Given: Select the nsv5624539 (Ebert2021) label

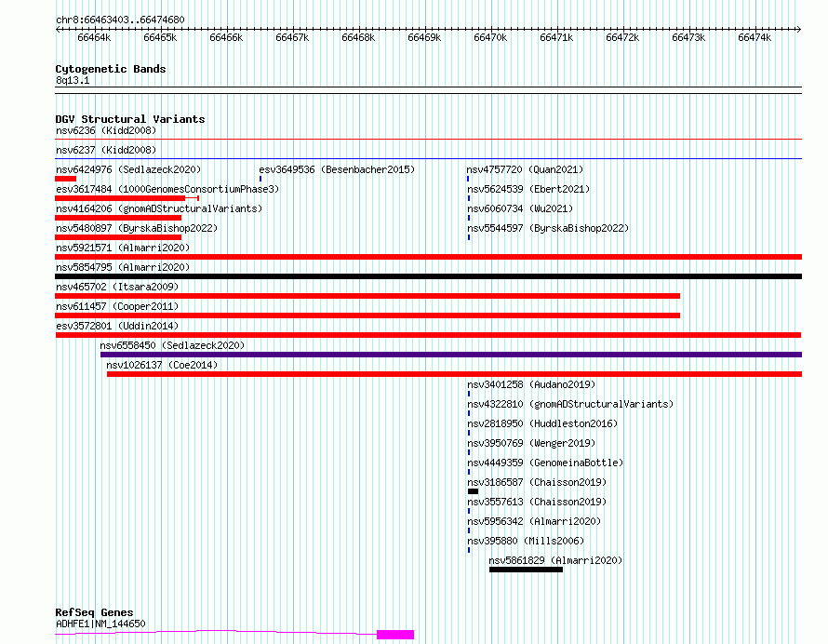Looking at the screenshot, I should [x=528, y=189].
